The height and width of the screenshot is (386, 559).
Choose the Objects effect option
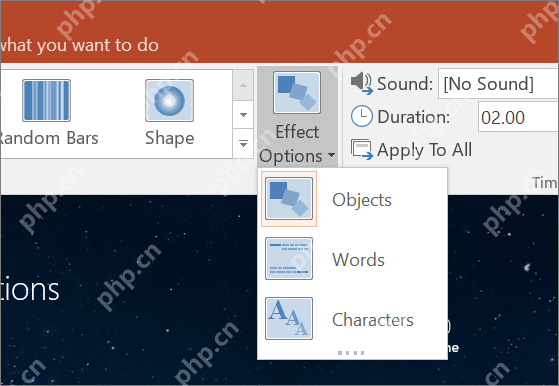point(352,199)
